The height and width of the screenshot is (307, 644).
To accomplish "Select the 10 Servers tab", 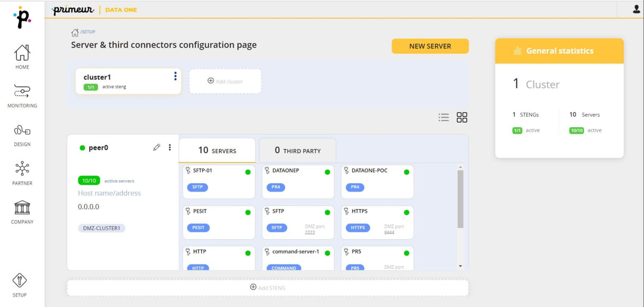I will pos(217,150).
